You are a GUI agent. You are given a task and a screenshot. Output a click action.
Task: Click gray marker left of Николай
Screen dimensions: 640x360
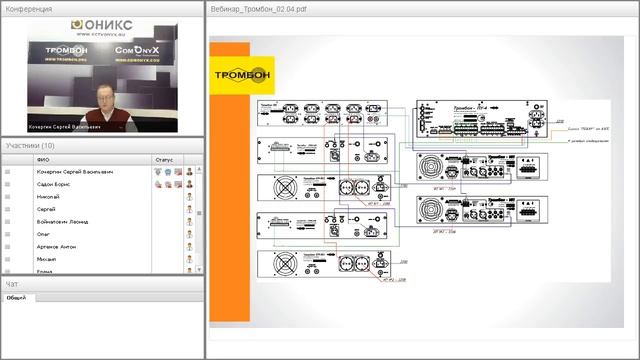pyautogui.click(x=7, y=197)
